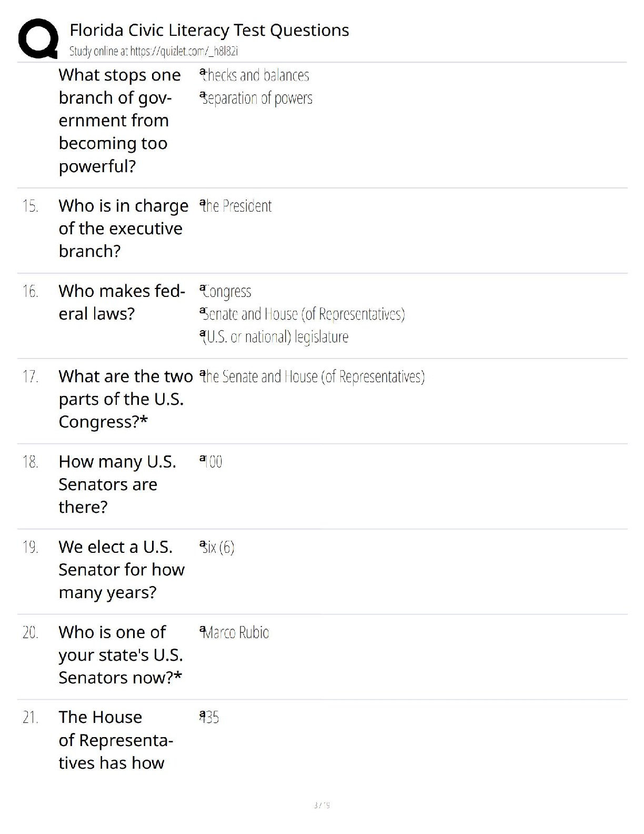Select the 'the President' answer
This screenshot has height=834, width=644.
pyautogui.click(x=237, y=206)
